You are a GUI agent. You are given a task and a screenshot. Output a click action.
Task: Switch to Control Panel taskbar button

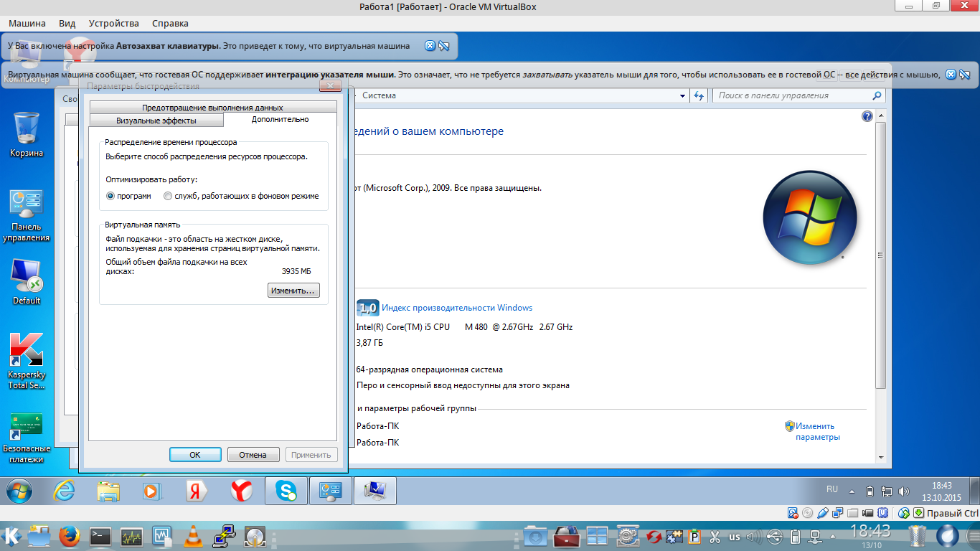330,491
